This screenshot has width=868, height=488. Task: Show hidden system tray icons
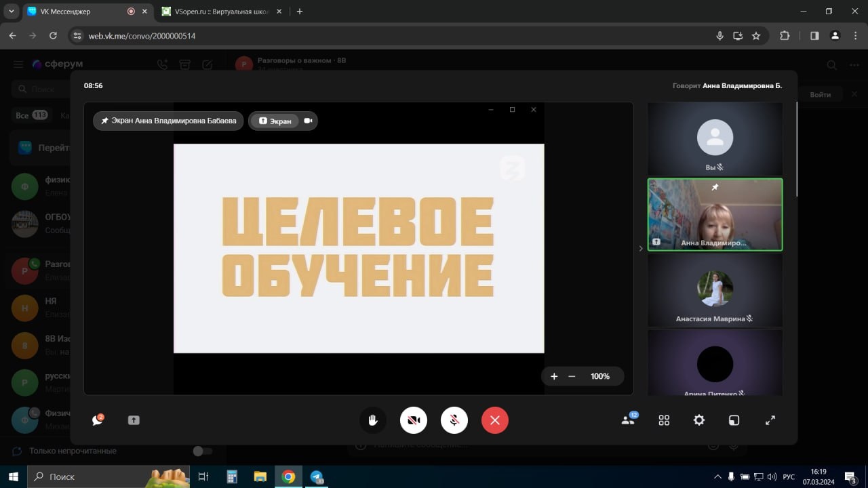(717, 476)
